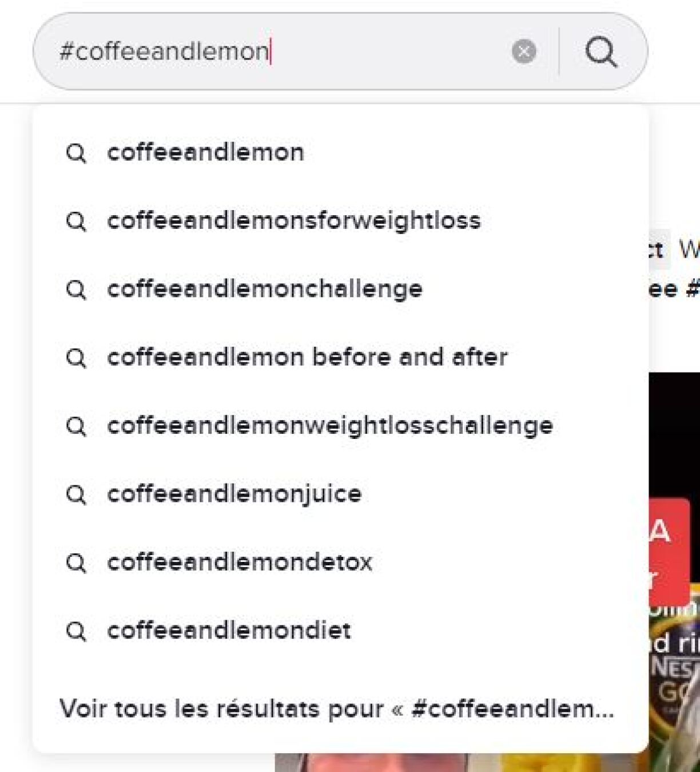Screen dimensions: 700x772
Task: Select the coffeeandlemonsforweightloss suggestion
Action: pos(295,220)
